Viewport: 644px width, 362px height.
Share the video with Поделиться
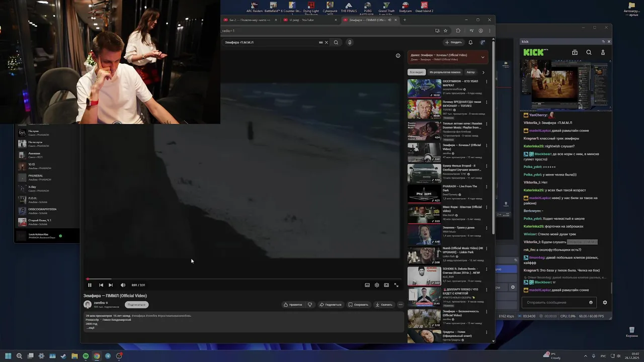coord(330,305)
